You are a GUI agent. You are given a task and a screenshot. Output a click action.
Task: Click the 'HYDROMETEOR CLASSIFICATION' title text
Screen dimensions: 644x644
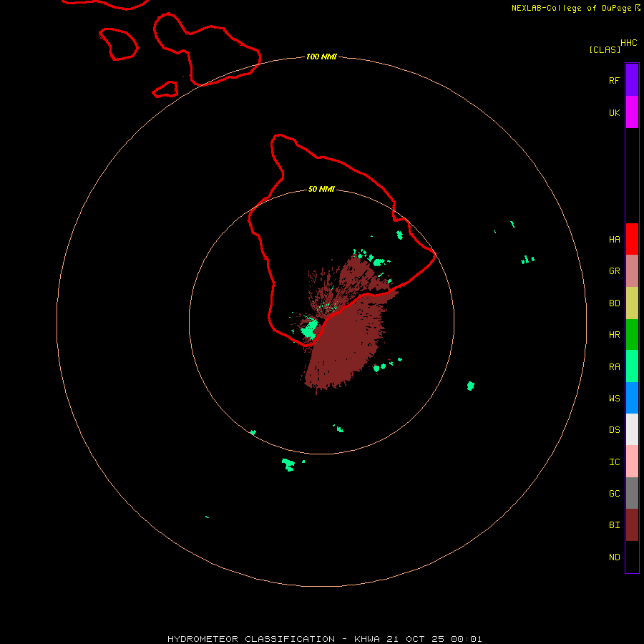[x=251, y=639]
